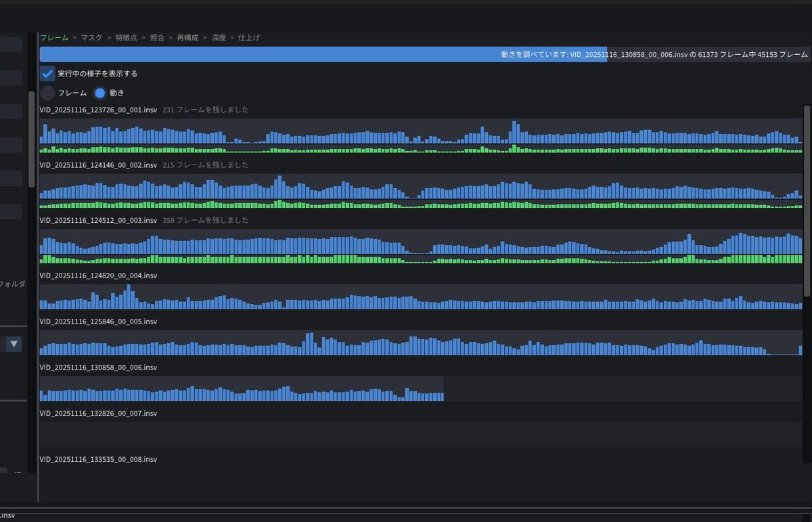Select file name VID_20251116_123726_00_001.insv

(x=99, y=110)
